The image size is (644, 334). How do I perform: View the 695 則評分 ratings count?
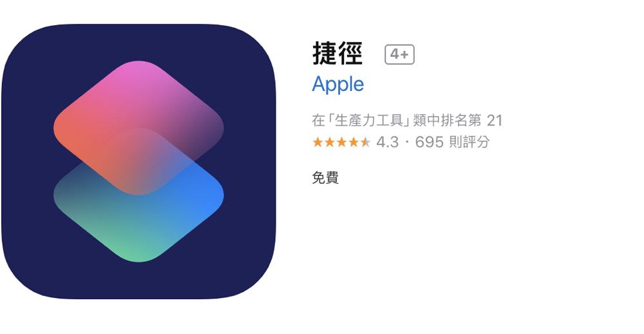point(452,142)
